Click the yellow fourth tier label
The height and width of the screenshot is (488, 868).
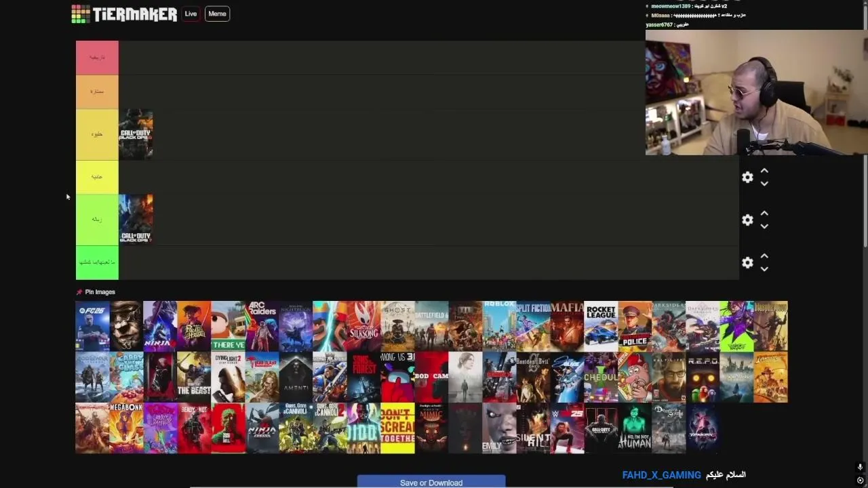pos(97,177)
